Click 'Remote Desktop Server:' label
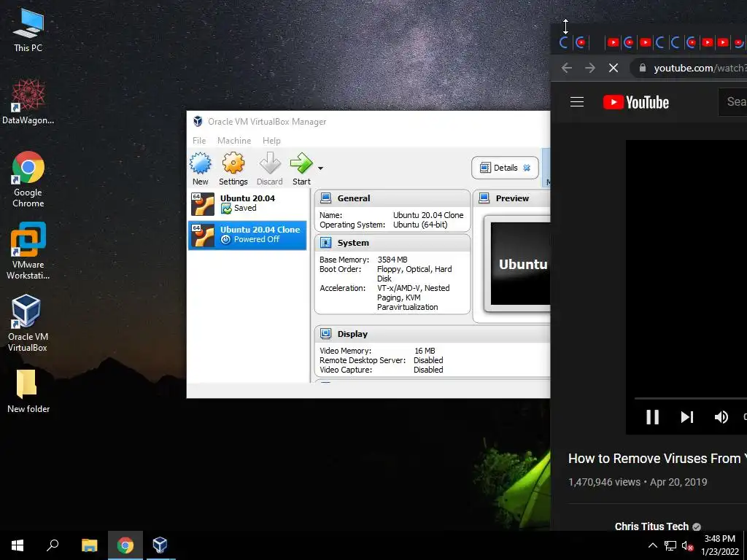 [x=363, y=360]
